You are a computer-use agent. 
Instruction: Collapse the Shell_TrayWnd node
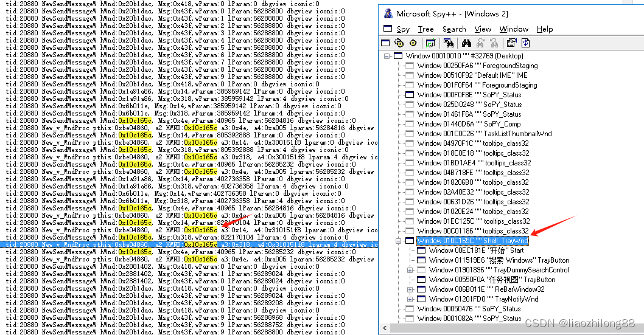coord(398,241)
